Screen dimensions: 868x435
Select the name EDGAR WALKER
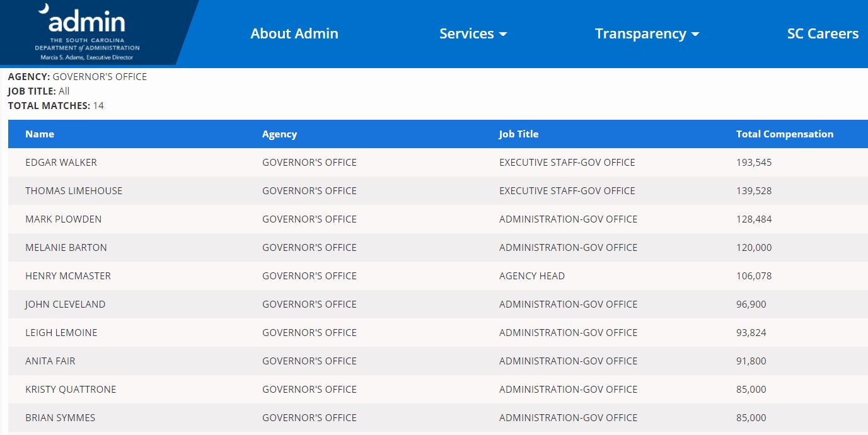pos(61,162)
